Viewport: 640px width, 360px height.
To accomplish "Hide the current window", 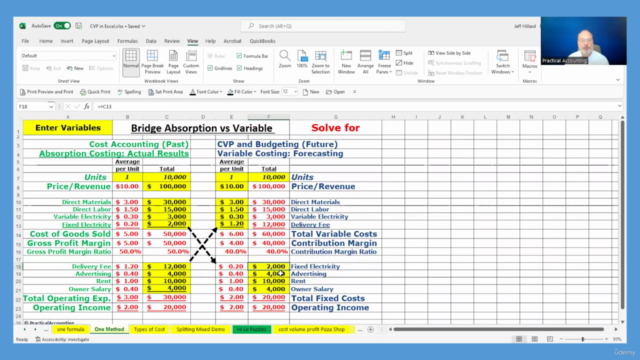I will (x=404, y=63).
